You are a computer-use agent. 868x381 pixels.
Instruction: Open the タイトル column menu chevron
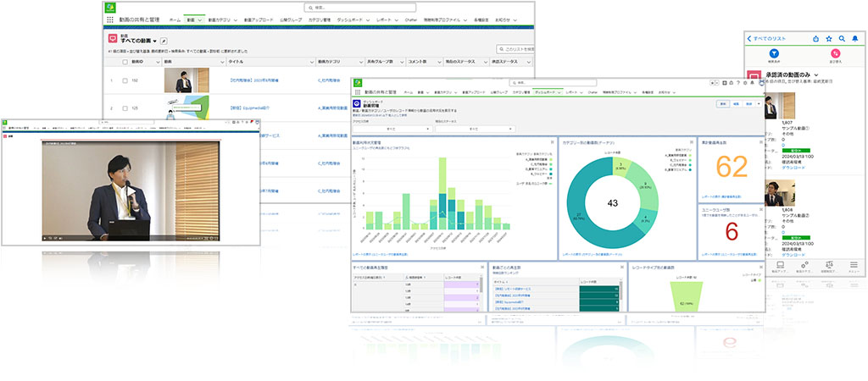pyautogui.click(x=312, y=62)
